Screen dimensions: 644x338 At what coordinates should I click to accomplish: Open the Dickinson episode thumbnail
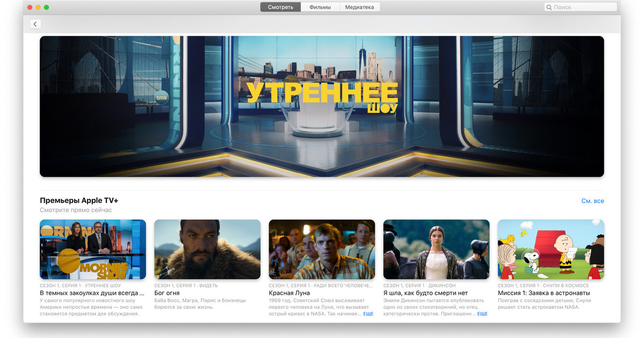436,249
